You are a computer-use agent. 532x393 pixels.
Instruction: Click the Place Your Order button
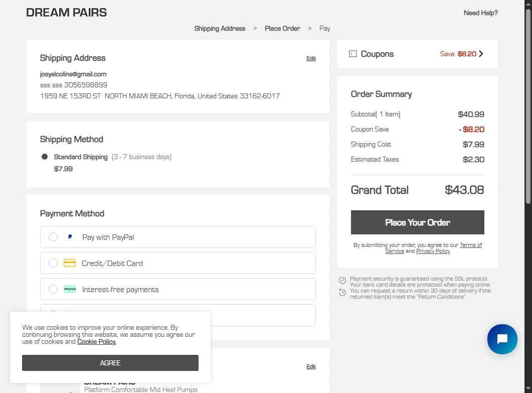tap(417, 222)
